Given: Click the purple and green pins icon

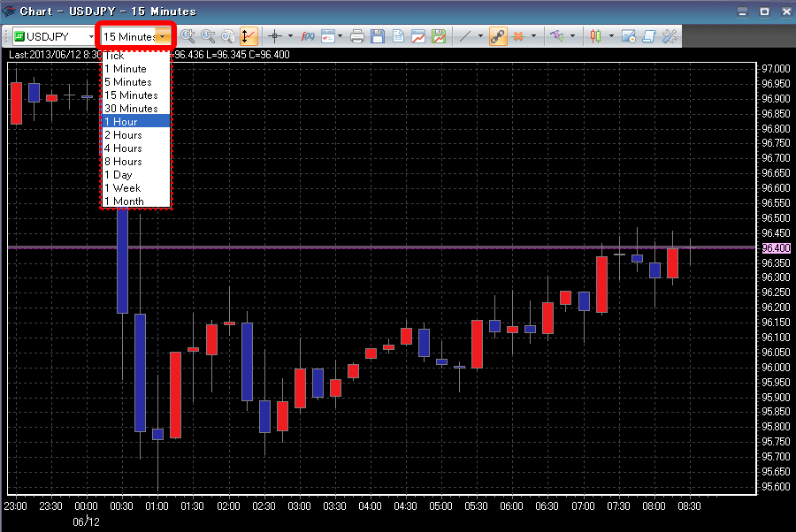Looking at the screenshot, I should [557, 36].
